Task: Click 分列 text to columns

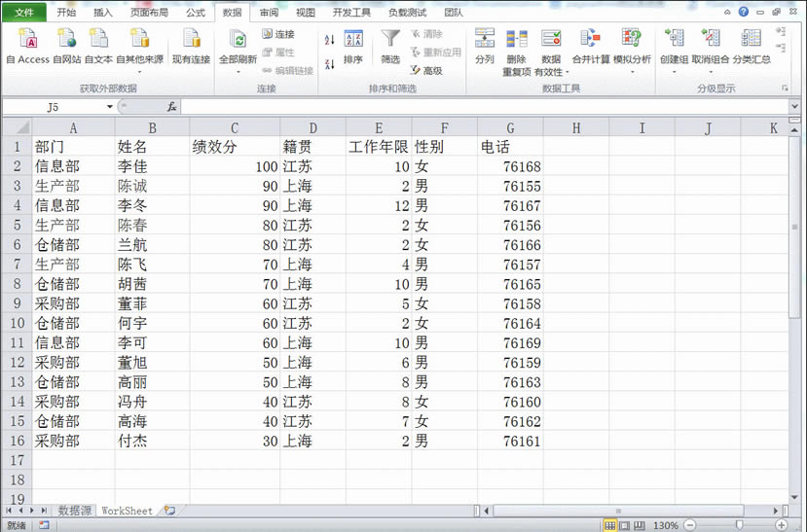Action: (485, 47)
